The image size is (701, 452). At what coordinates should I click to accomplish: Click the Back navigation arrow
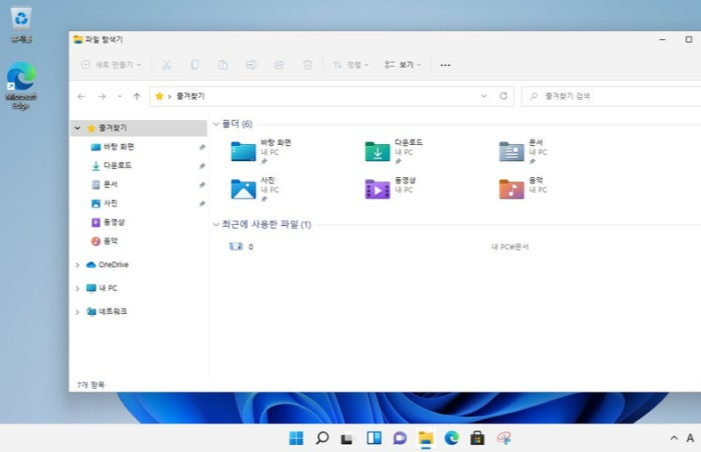(81, 97)
